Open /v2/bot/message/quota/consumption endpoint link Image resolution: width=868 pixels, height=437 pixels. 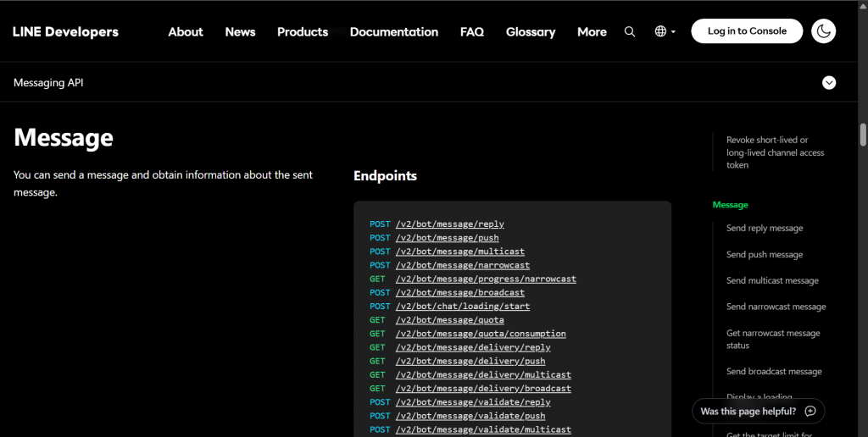click(x=481, y=334)
